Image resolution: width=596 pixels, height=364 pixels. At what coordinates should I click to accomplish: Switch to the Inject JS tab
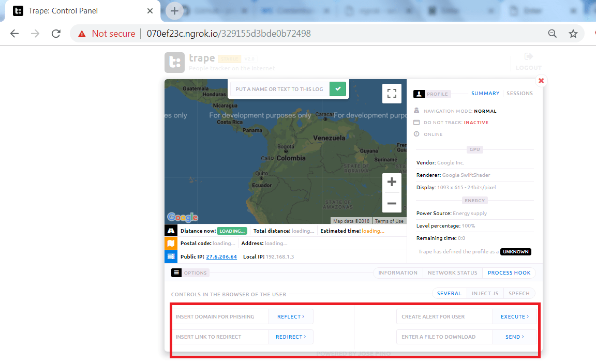tap(485, 293)
